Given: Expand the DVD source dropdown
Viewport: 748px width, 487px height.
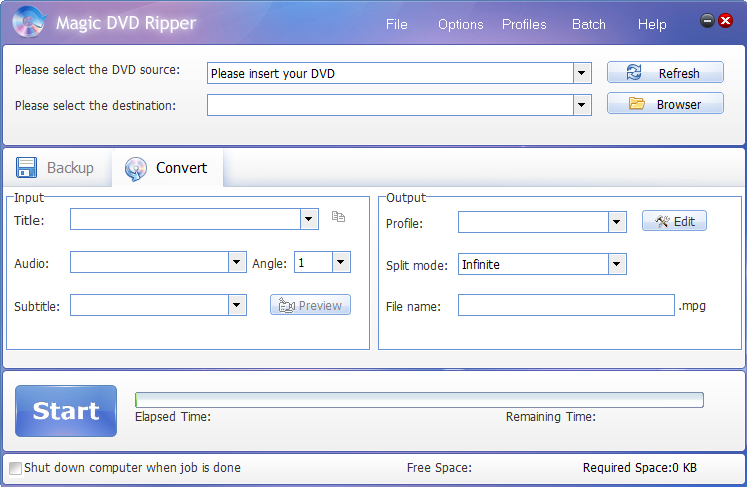Looking at the screenshot, I should (x=582, y=73).
